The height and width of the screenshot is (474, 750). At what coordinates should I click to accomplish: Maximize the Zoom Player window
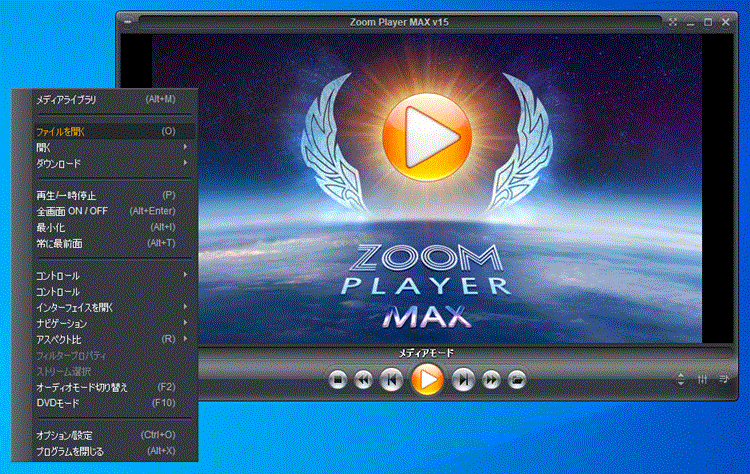pyautogui.click(x=708, y=22)
